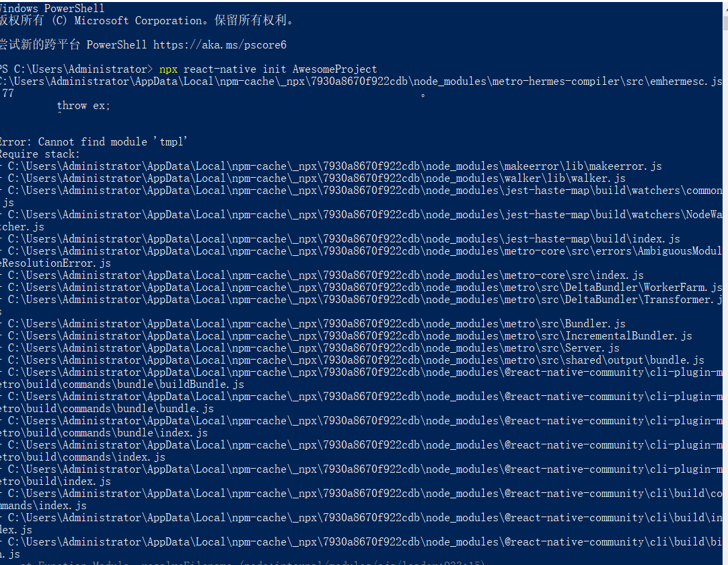Click the 'Require stack:' heading line
Image resolution: width=728 pixels, height=565 pixels.
[40, 154]
